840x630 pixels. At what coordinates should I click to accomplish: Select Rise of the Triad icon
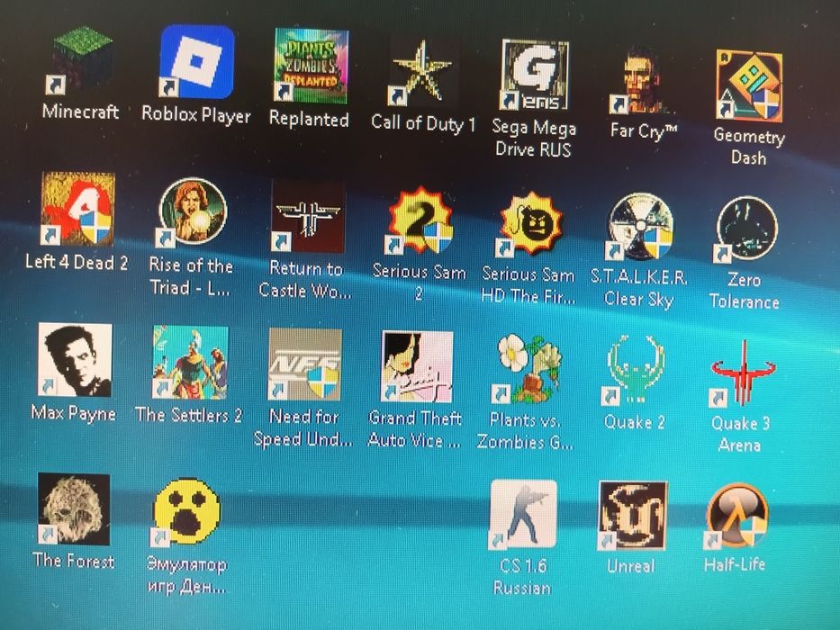tap(193, 212)
